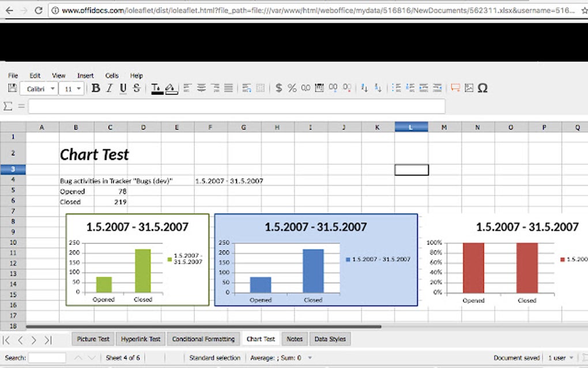The width and height of the screenshot is (588, 368).
Task: Open the Insert menu
Action: coord(85,75)
